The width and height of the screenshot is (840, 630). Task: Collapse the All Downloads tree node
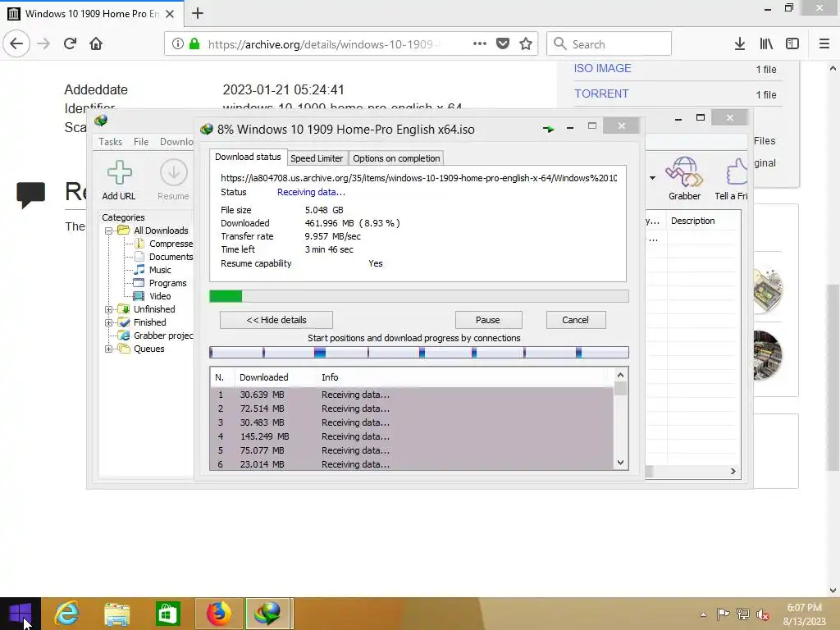(x=109, y=231)
